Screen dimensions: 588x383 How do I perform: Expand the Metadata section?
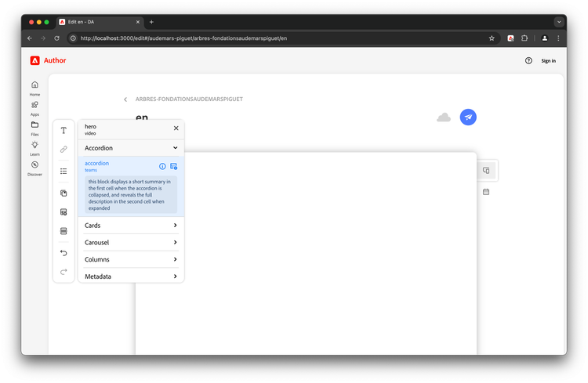coord(131,276)
